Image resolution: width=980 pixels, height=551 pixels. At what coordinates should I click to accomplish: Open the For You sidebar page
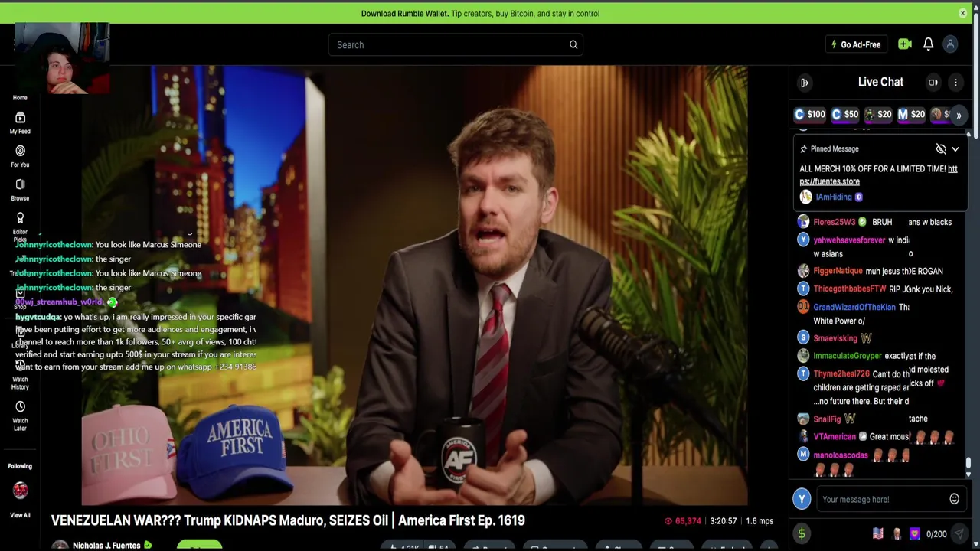point(20,156)
